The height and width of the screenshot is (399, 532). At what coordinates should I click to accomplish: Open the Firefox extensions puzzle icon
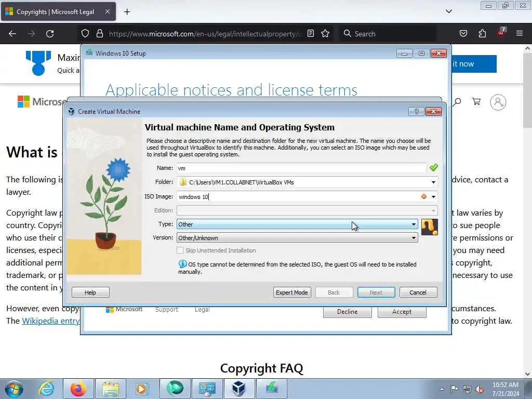coord(482,34)
